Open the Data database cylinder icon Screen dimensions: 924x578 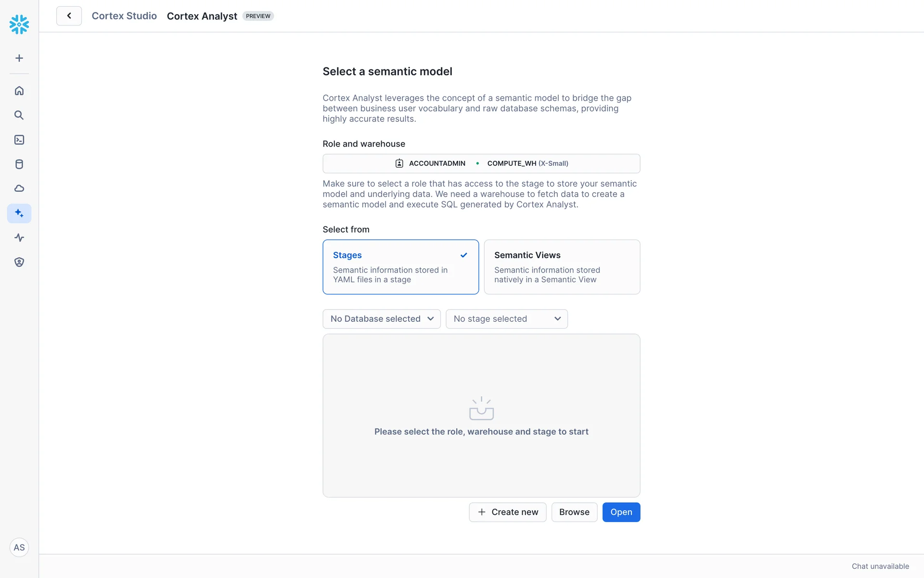click(19, 164)
